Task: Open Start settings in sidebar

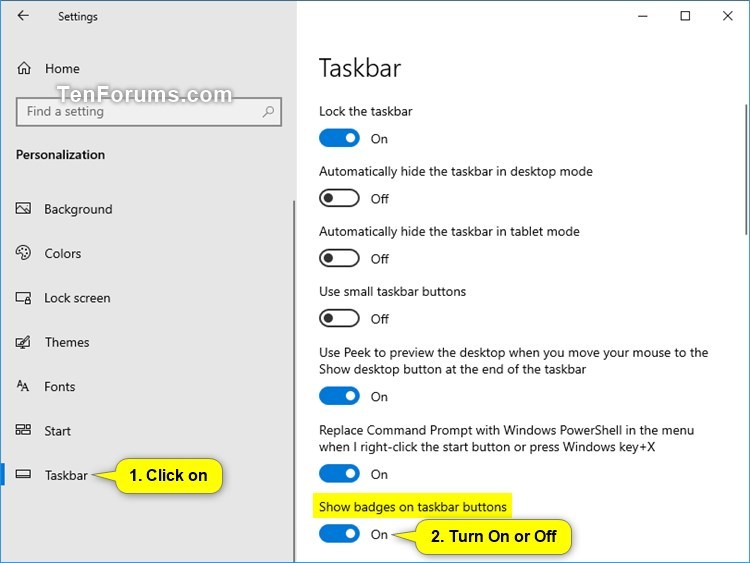Action: (x=57, y=431)
